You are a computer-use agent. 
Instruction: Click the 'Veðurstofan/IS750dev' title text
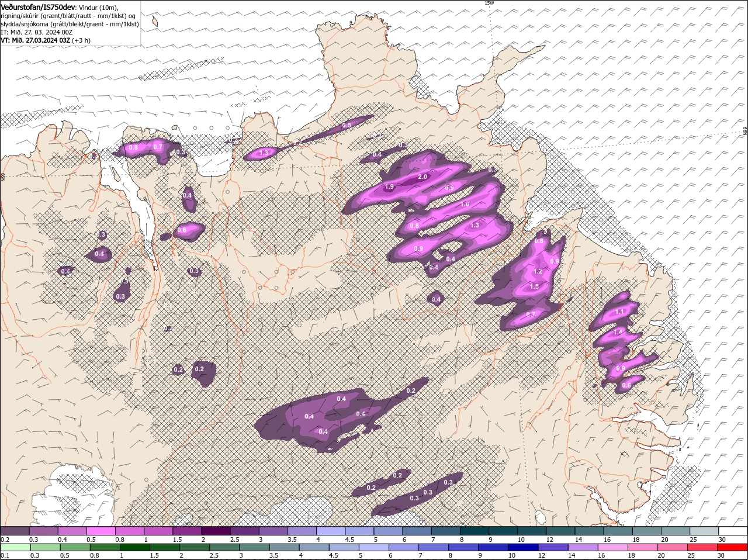coord(38,6)
